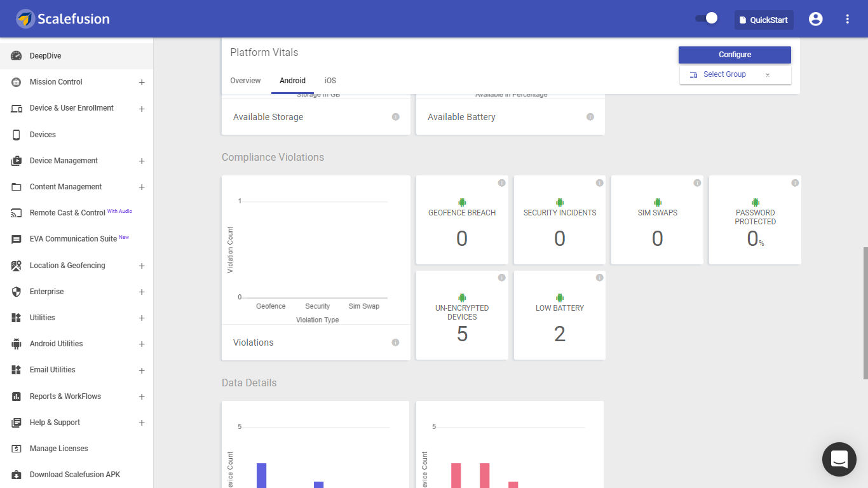Click the page vertical scrollbar thumb
The image size is (868, 488).
[x=865, y=313]
